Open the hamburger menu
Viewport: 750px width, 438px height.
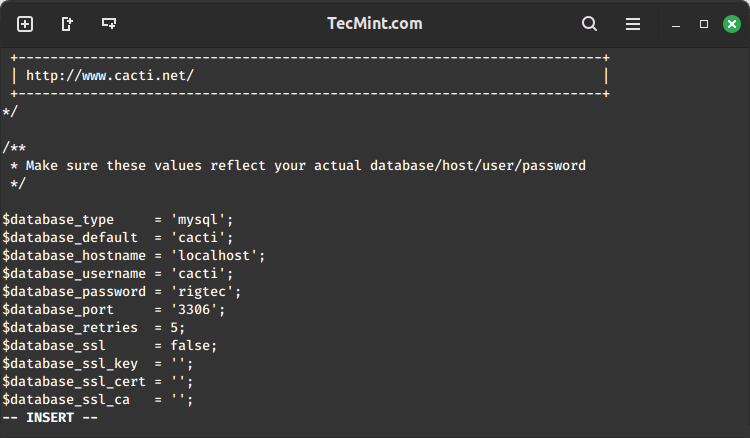coord(633,24)
